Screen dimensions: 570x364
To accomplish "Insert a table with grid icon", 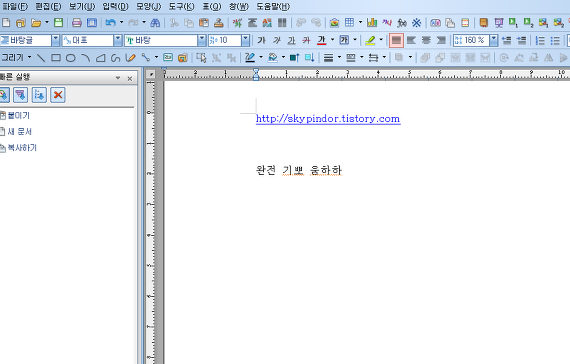I will click(349, 23).
